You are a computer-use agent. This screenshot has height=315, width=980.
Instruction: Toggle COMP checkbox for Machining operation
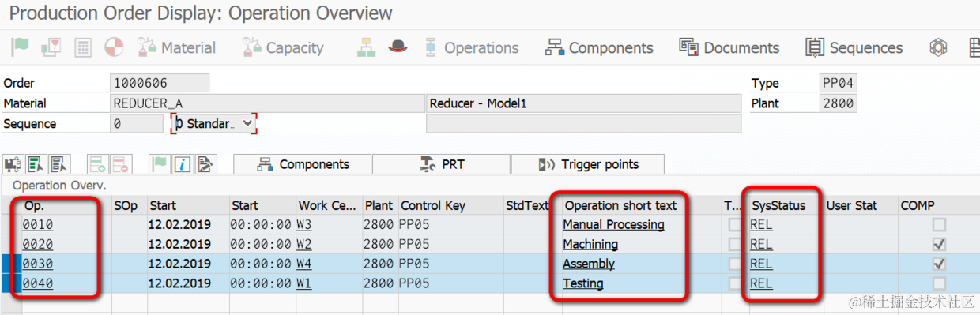(x=939, y=245)
